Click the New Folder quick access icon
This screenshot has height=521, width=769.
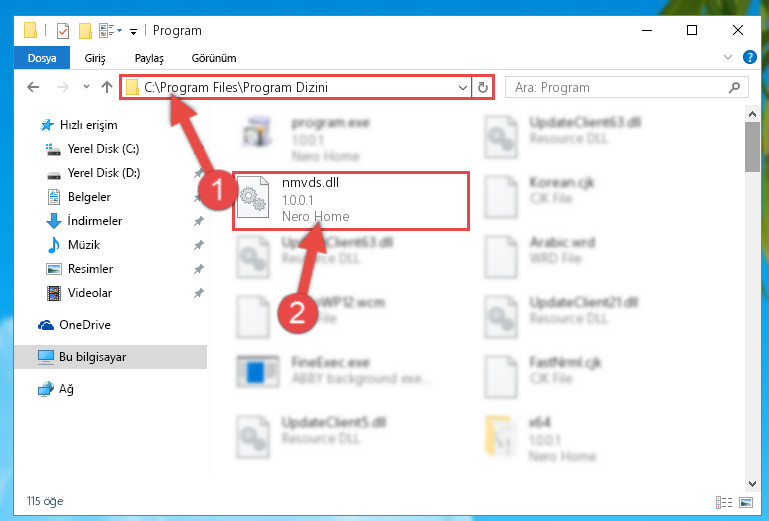[85, 31]
